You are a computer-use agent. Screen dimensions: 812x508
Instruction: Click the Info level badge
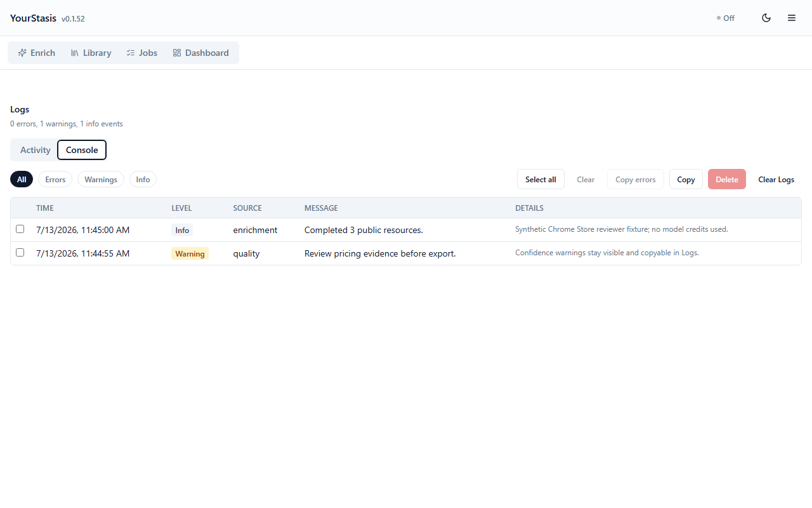pyautogui.click(x=182, y=230)
